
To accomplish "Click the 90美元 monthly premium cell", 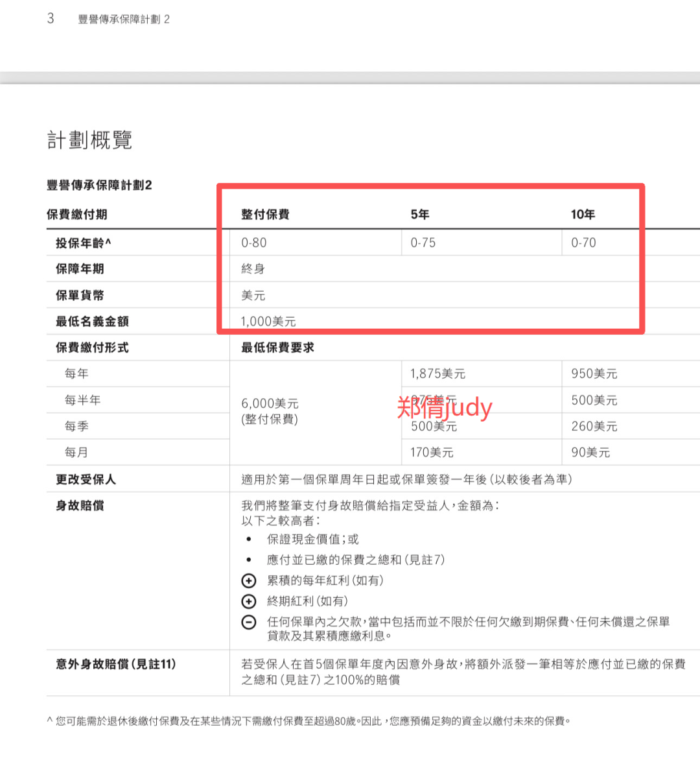I will pyautogui.click(x=590, y=452).
